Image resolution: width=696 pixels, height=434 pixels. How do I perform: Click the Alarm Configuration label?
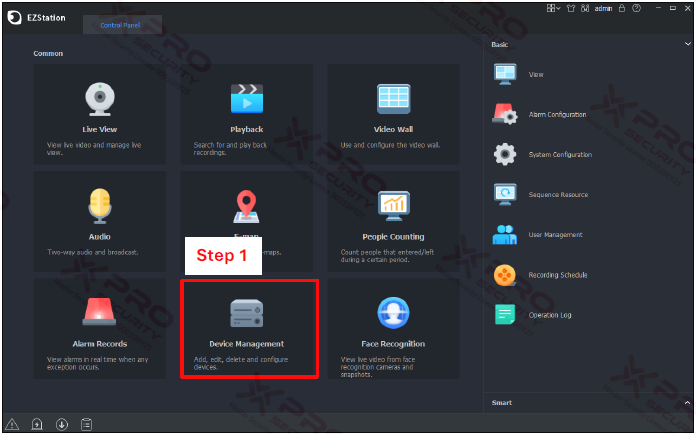(558, 114)
